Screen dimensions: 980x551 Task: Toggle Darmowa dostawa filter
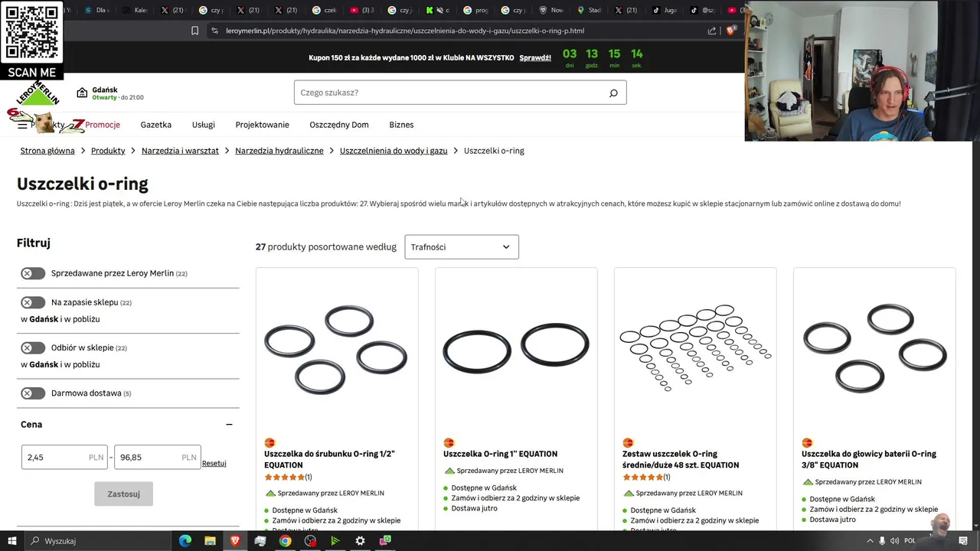tap(33, 393)
